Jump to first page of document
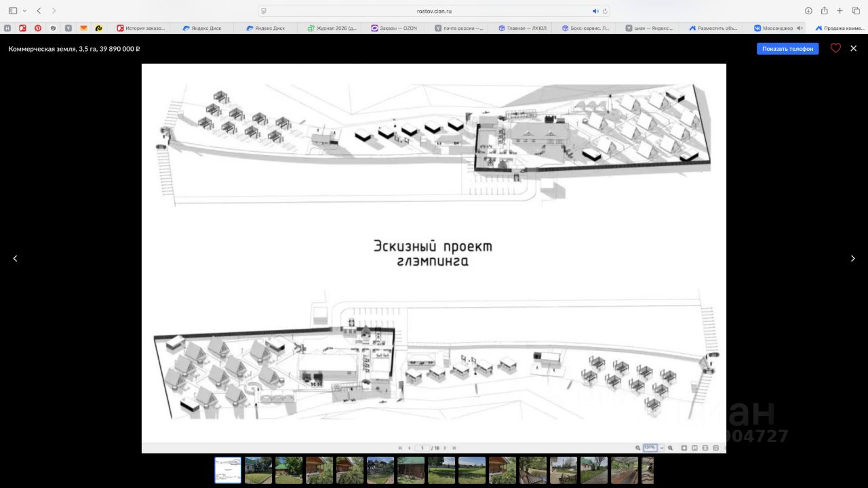868x488 pixels. pos(400,448)
